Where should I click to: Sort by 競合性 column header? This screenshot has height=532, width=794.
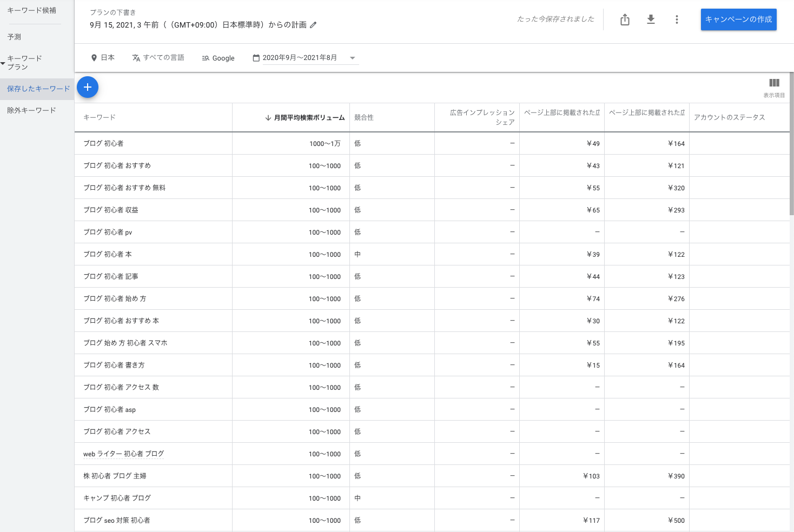(364, 117)
